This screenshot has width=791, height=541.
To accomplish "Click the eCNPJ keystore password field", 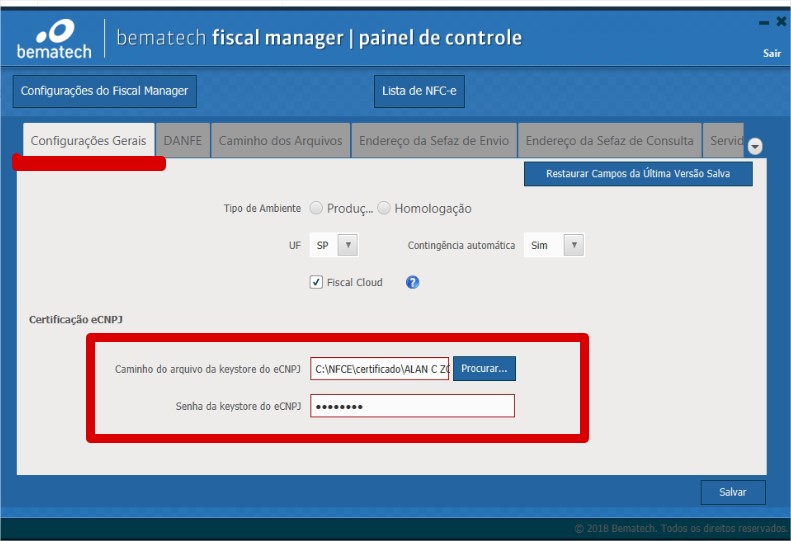I will 413,406.
